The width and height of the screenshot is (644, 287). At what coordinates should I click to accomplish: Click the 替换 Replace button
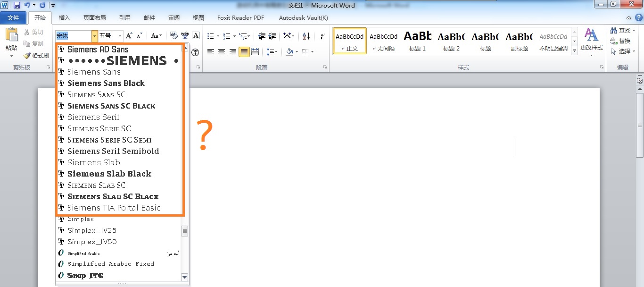point(620,41)
